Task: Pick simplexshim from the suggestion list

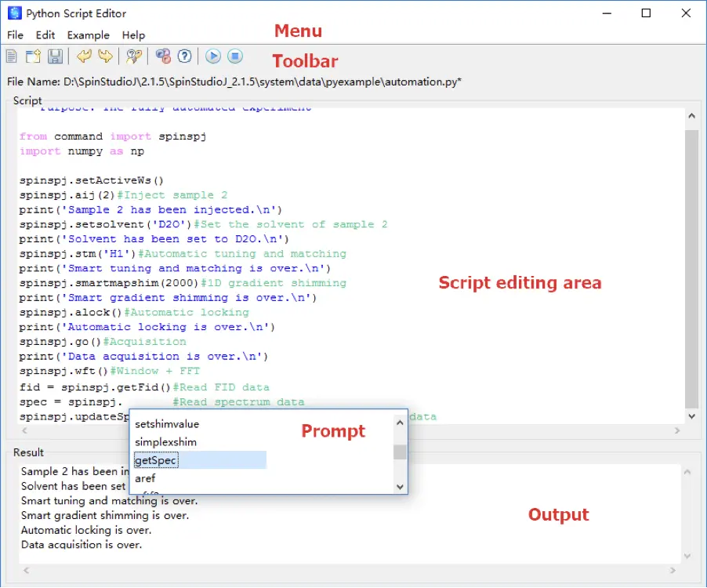Action: click(165, 442)
